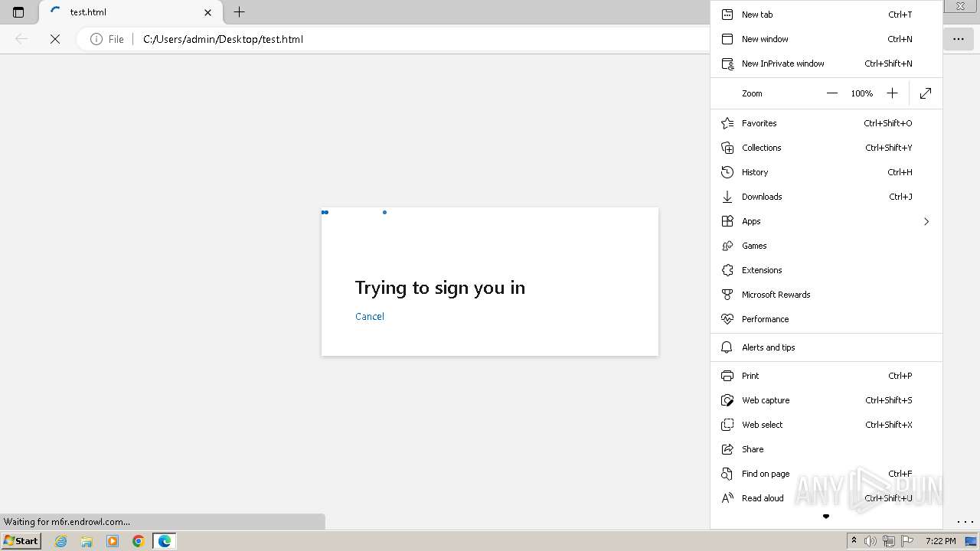Open Microsoft Rewards from menu
Image resolution: width=980 pixels, height=551 pixels.
pos(826,295)
